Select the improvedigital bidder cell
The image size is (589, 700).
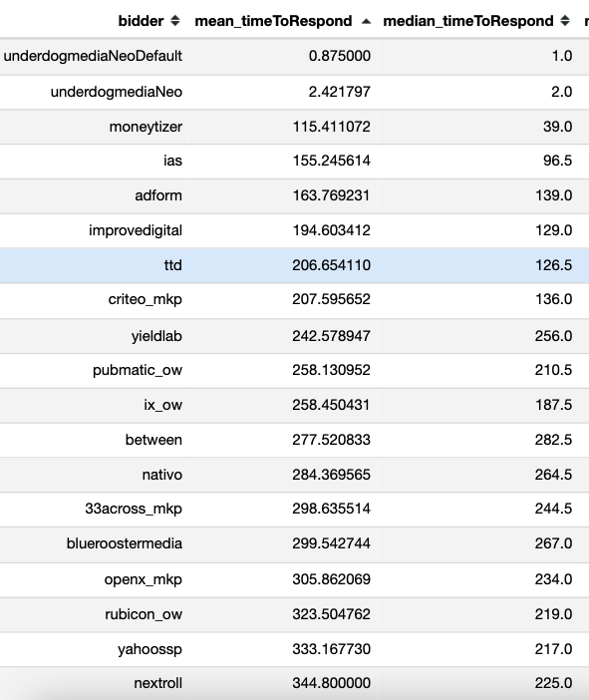pyautogui.click(x=136, y=230)
